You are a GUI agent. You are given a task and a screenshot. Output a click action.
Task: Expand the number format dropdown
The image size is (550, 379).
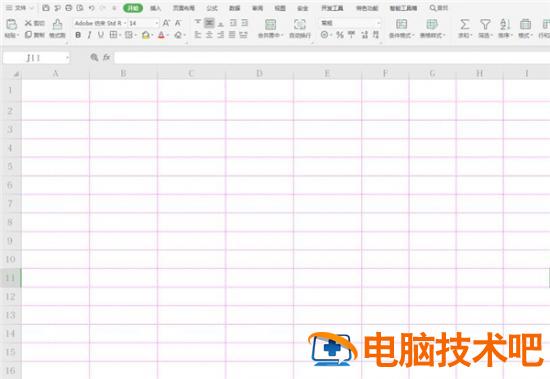(378, 23)
